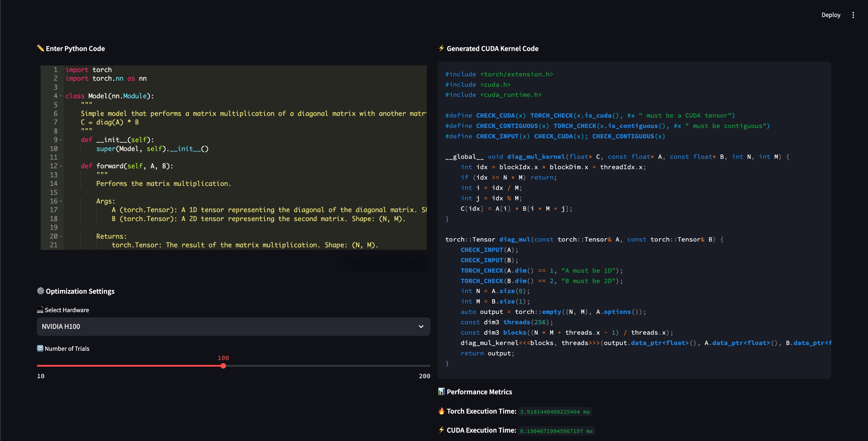Screen dimensions: 868x441
Task: Click the gear icon beside Optimization Settings
Action: (40, 291)
